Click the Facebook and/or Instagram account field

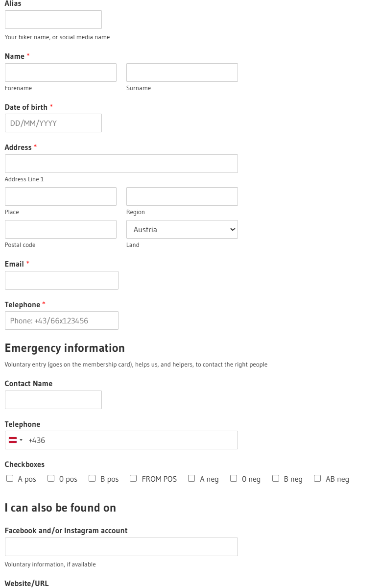click(x=121, y=547)
